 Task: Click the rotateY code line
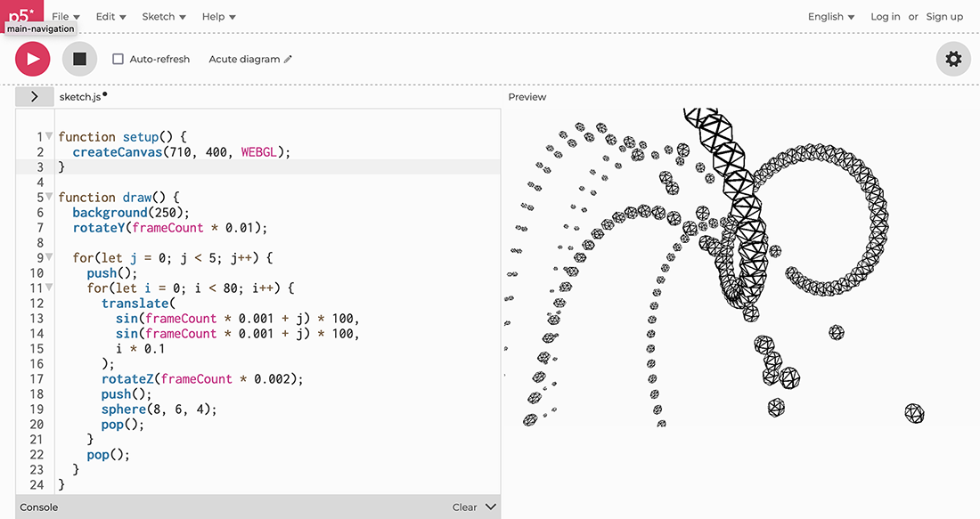coord(170,227)
